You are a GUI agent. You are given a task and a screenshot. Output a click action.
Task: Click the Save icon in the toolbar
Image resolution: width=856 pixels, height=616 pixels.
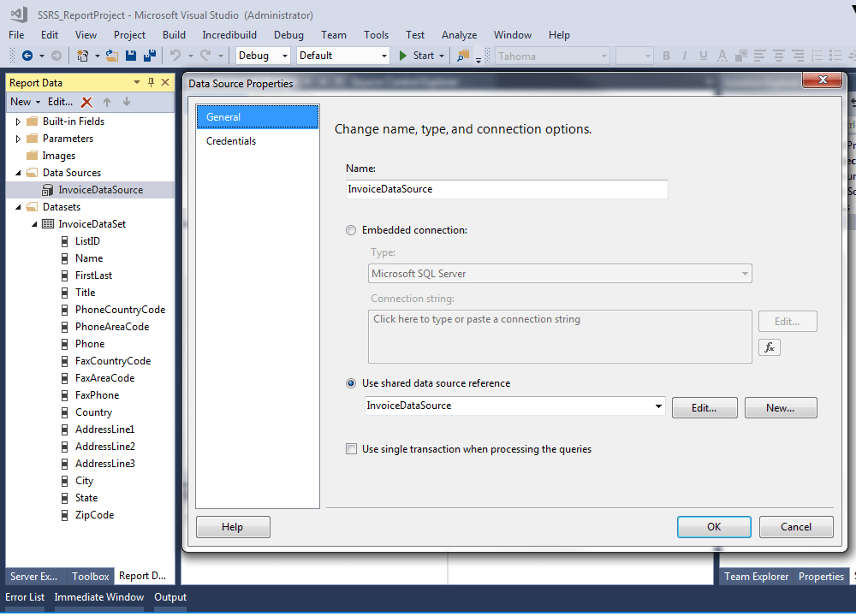click(x=130, y=55)
